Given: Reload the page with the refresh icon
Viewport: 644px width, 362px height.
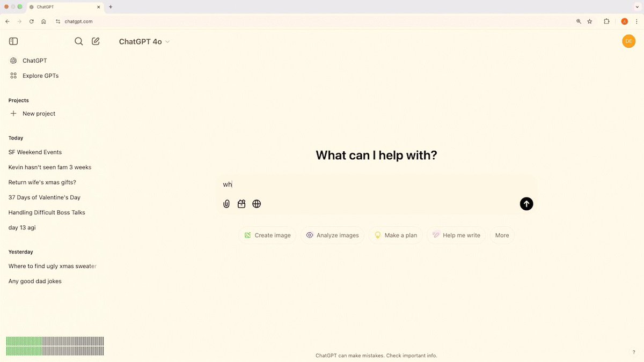Looking at the screenshot, I should click(32, 21).
